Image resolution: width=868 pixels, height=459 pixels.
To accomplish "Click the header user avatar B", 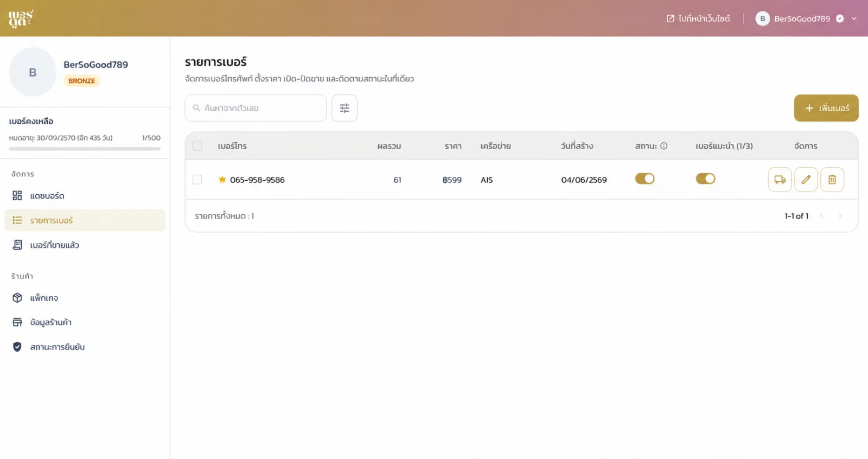I will (x=762, y=18).
